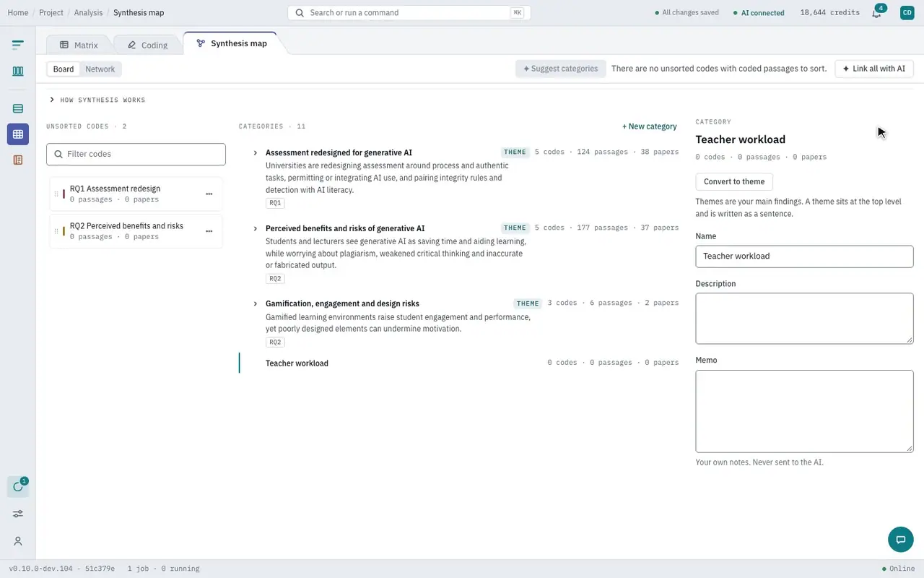
Task: Open the notebook sidebar icon
Action: pos(18,160)
